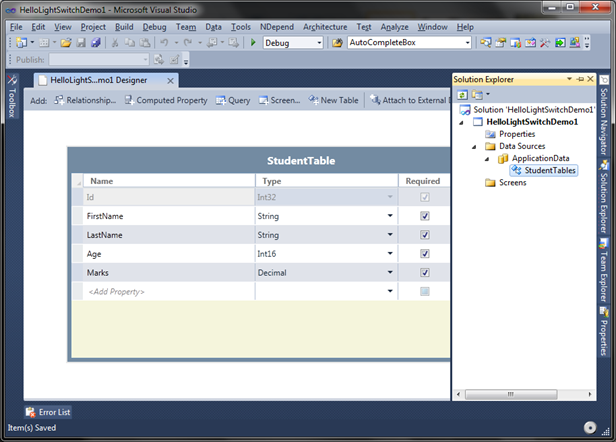Open the Error List panel
The width and height of the screenshot is (616, 442).
[x=48, y=412]
